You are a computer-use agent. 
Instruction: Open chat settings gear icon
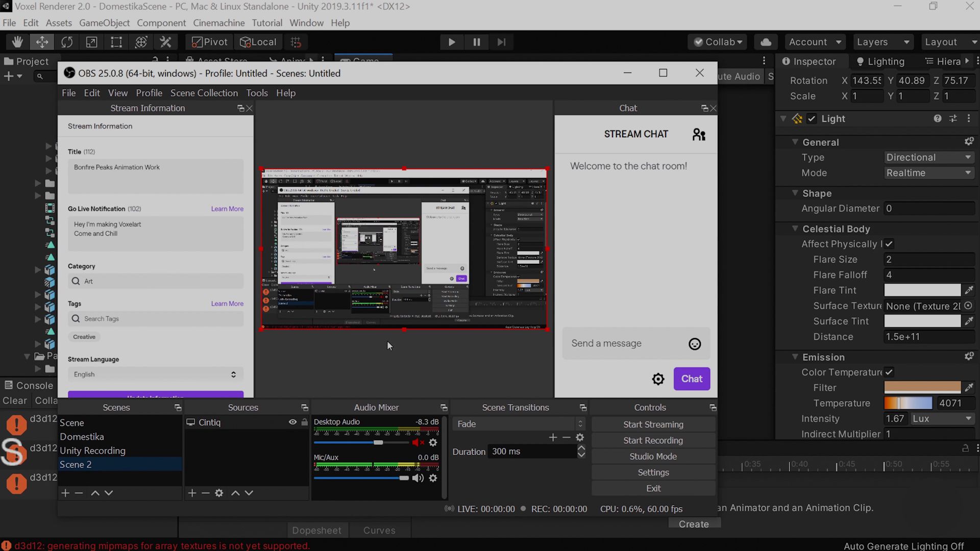(x=658, y=379)
